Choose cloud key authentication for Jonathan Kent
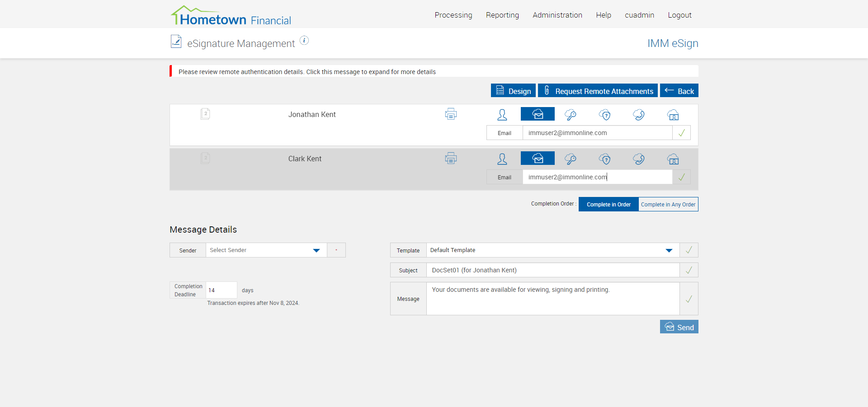 point(571,115)
